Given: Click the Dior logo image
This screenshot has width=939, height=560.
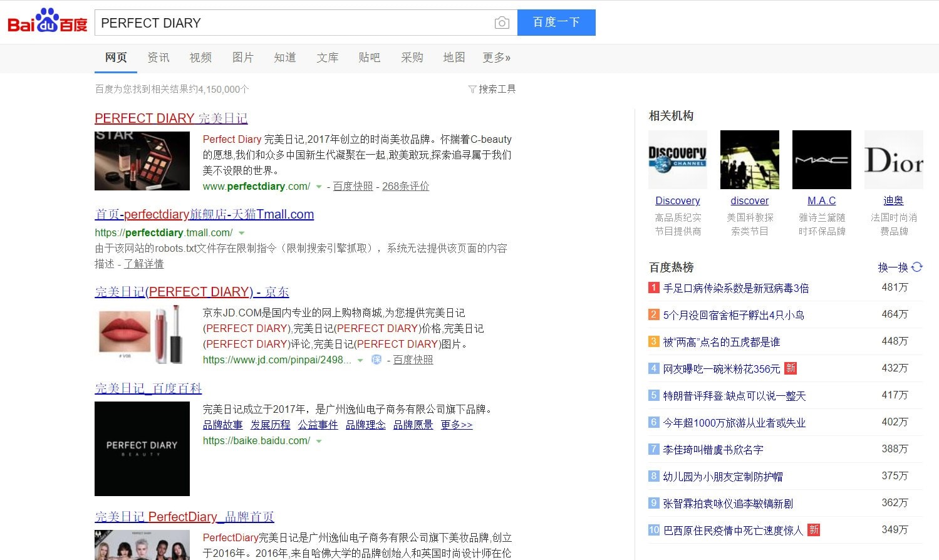Looking at the screenshot, I should click(x=893, y=160).
